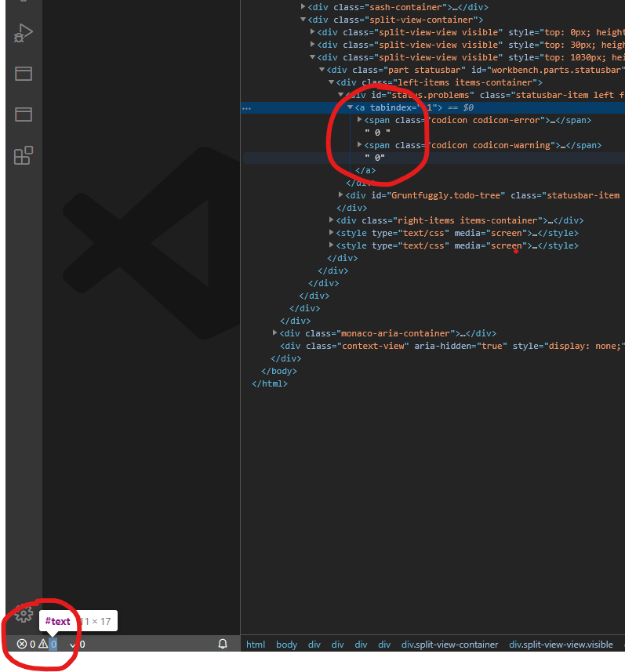This screenshot has height=672, width=625.
Task: Collapse the left-items items-container div
Action: tap(332, 82)
